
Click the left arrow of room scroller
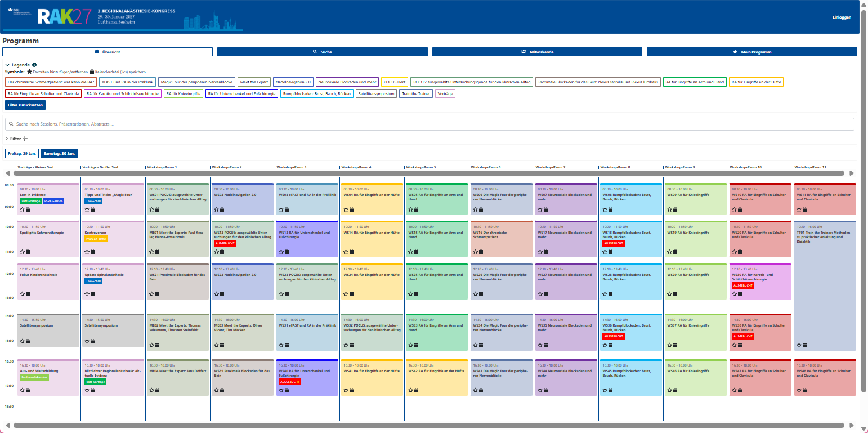click(8, 173)
